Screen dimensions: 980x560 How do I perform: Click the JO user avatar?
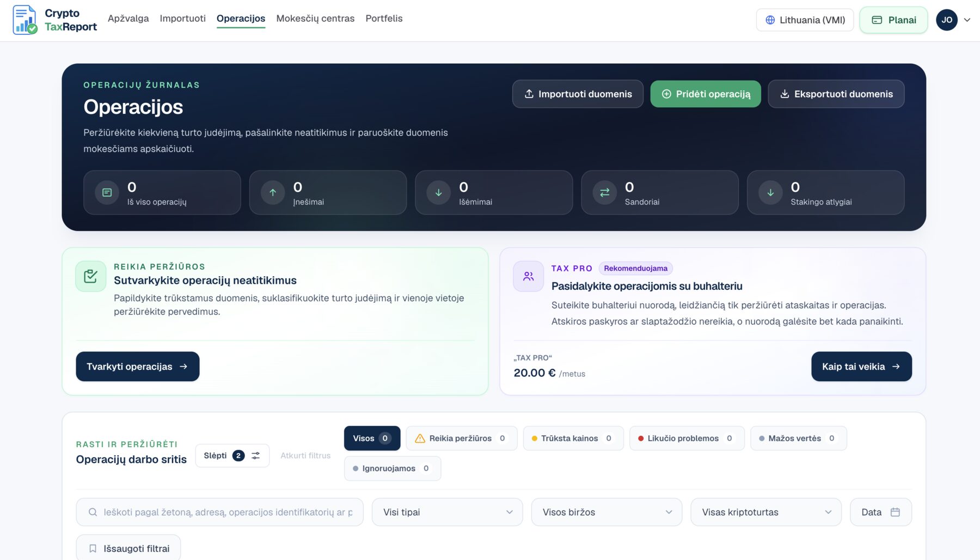[x=947, y=20]
